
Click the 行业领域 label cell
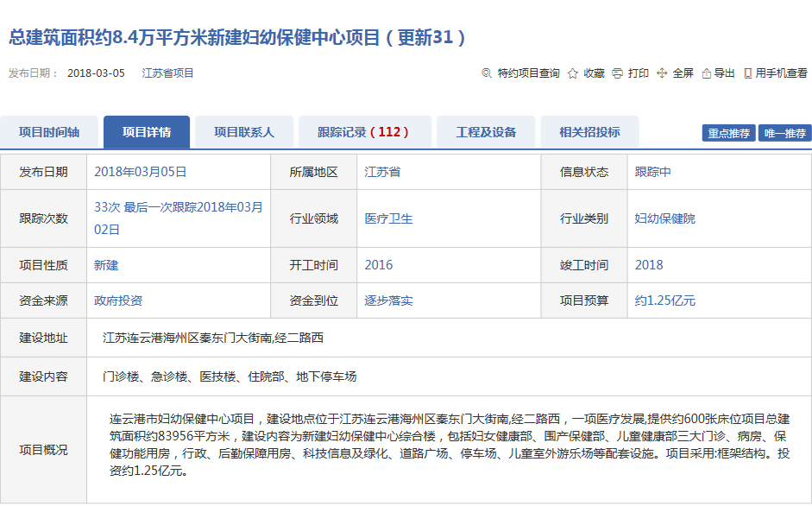(314, 218)
